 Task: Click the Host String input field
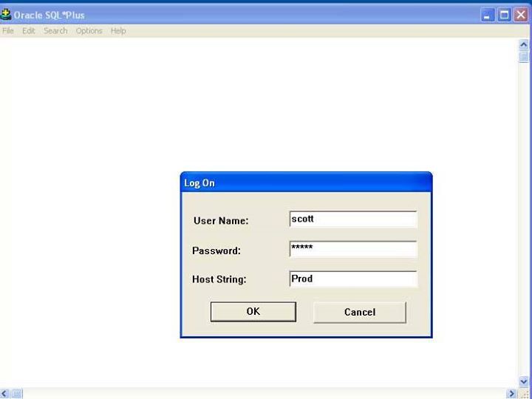pos(353,279)
